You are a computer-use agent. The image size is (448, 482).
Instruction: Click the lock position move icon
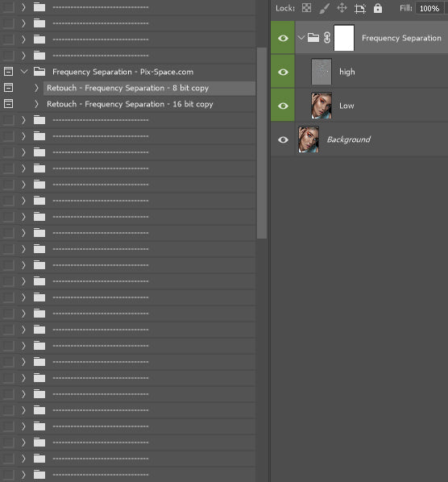[342, 8]
